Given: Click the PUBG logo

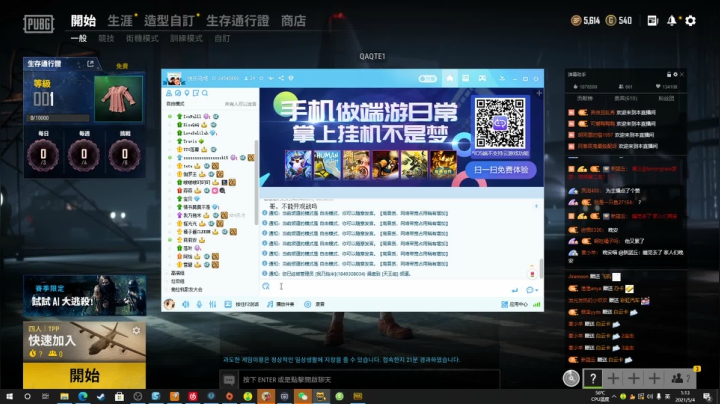Looking at the screenshot, I should pyautogui.click(x=39, y=24).
